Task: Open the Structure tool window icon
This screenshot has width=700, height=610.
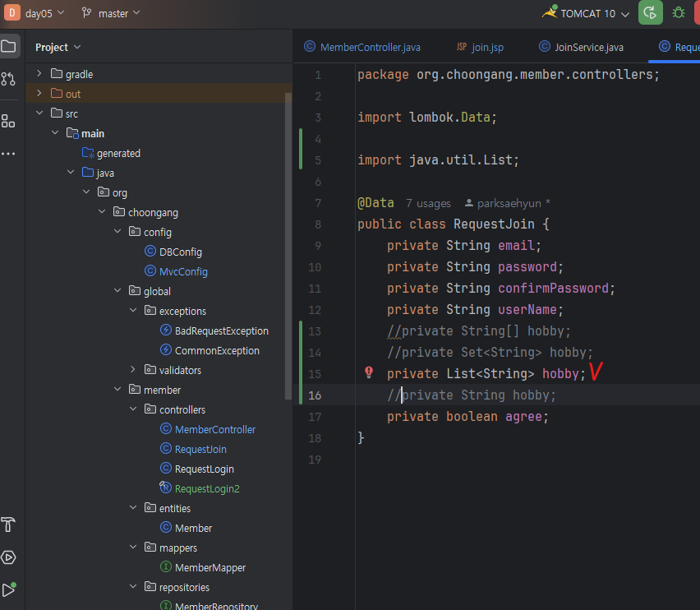Action: tap(8, 121)
